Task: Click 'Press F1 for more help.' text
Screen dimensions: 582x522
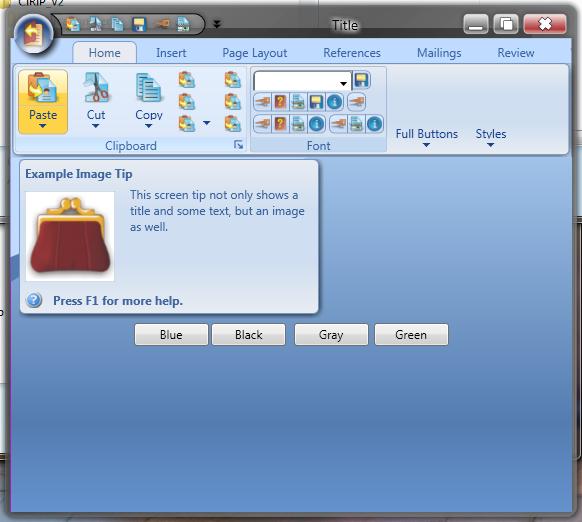Action: 118,300
